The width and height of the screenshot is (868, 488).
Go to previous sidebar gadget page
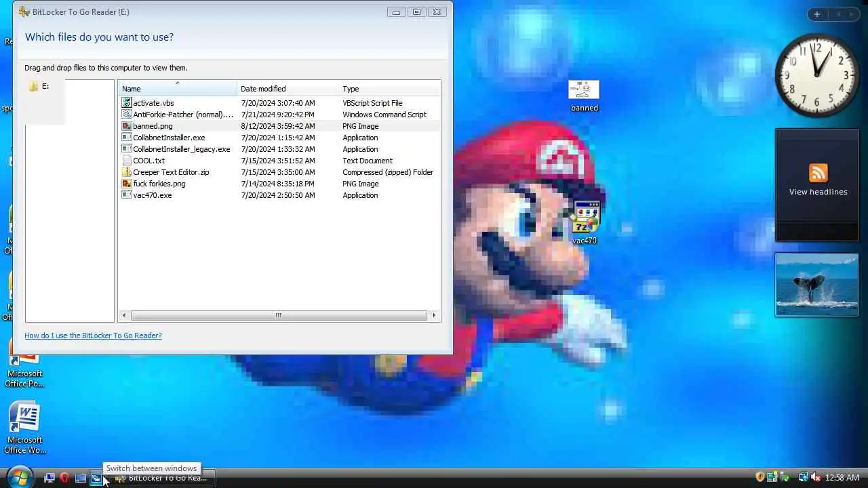pyautogui.click(x=838, y=14)
